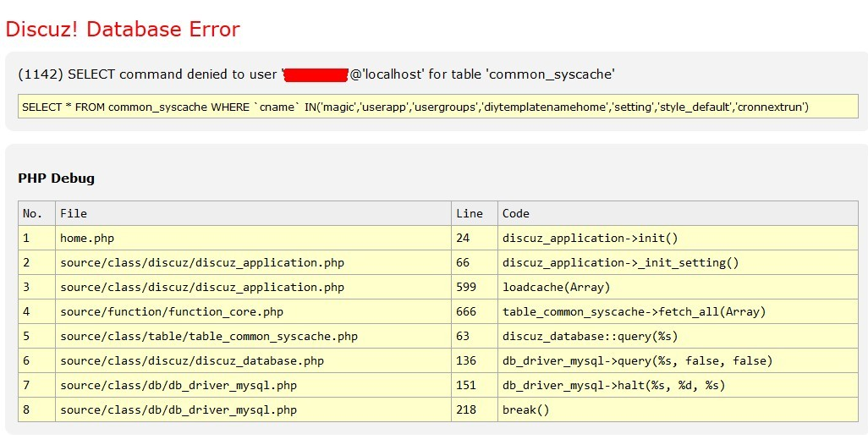The height and width of the screenshot is (445, 868).
Task: Select the 'home.php' file cell
Action: pyautogui.click(x=253, y=238)
